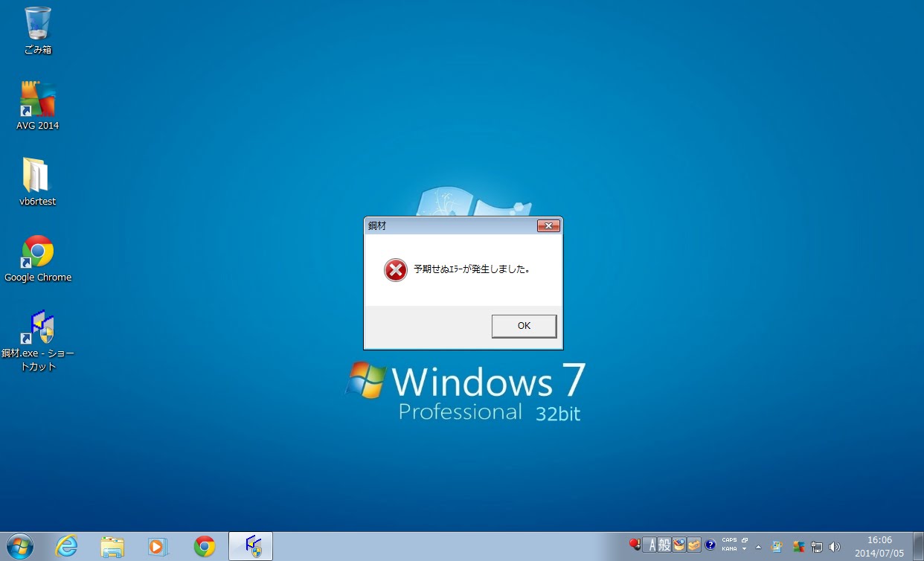Select the ごみ箱 recycle bin desktop icon
Viewport: 924px width, 561px height.
37,31
